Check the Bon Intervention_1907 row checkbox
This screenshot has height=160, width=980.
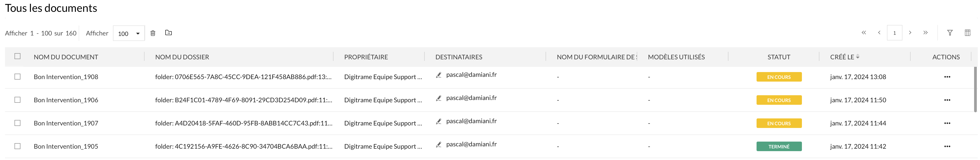click(17, 123)
